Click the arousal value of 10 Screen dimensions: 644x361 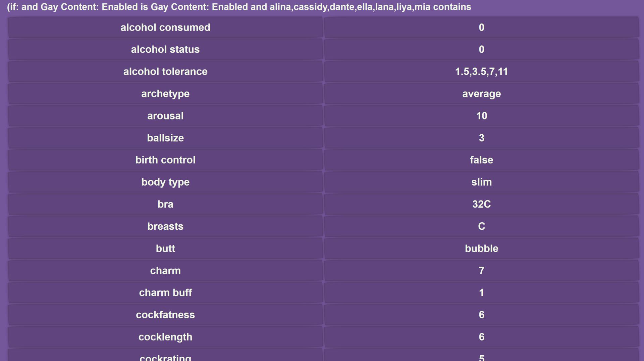481,116
